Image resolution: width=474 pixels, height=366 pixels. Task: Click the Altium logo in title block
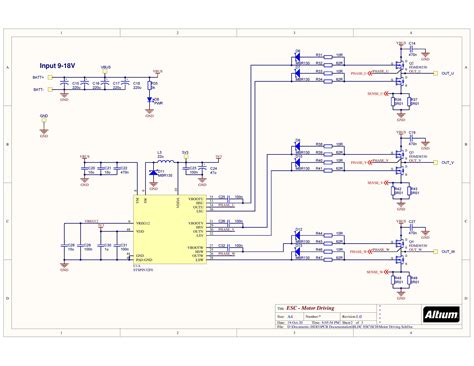(x=441, y=314)
